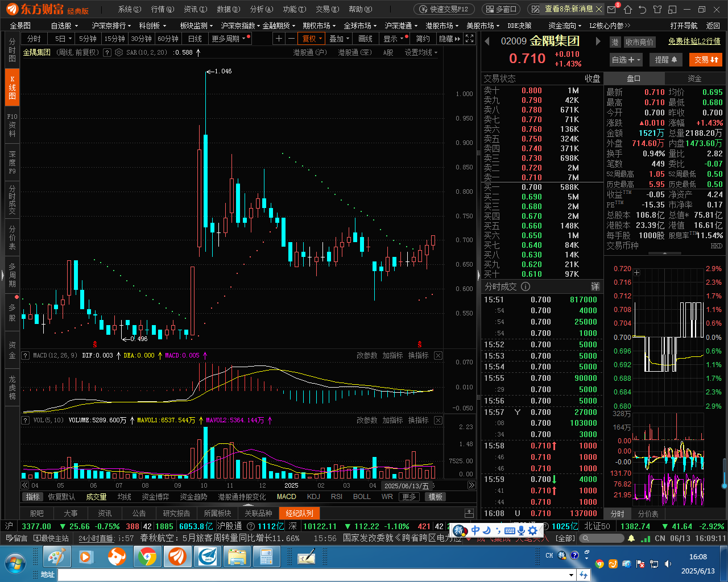Open 免费体验L2行情 link

(694, 41)
